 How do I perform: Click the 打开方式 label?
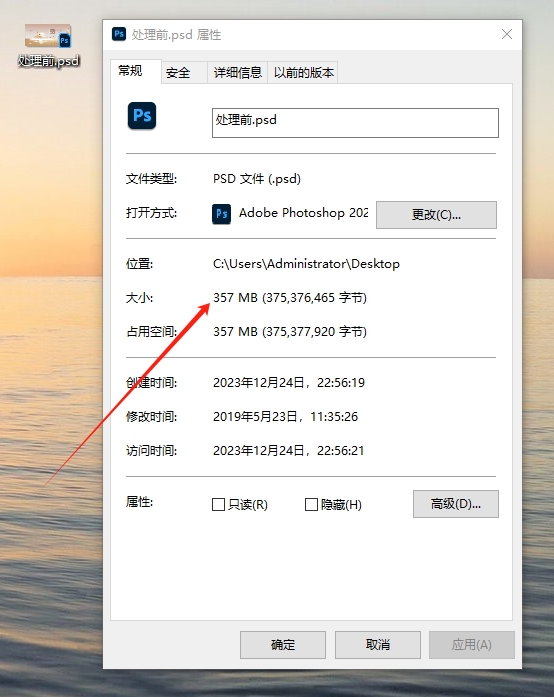pos(151,213)
